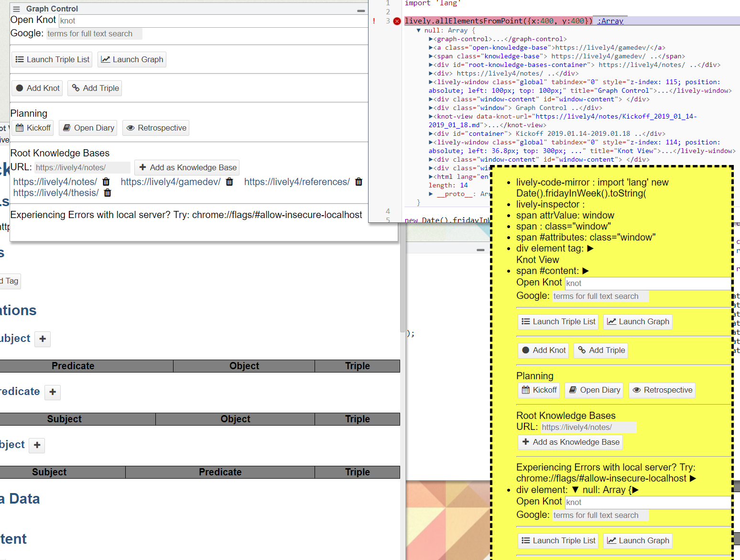740x560 pixels.
Task: Click Add Knot in the Graph Control window
Action: click(37, 88)
